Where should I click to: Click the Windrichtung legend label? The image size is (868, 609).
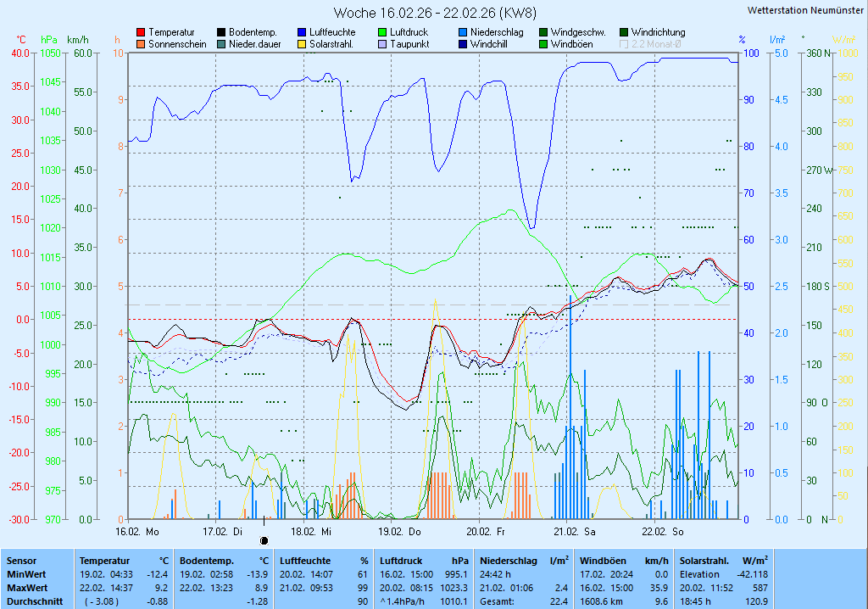658,32
